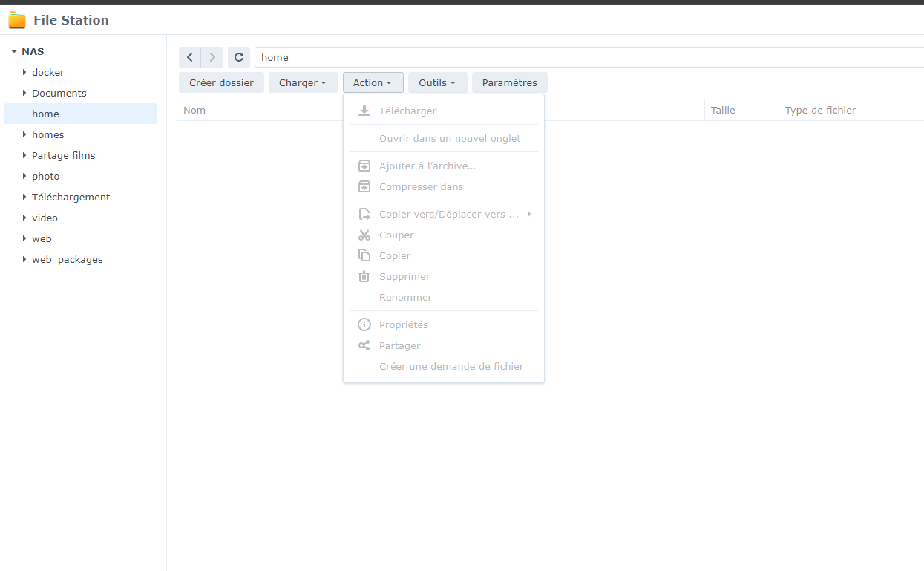The height and width of the screenshot is (571, 924).
Task: Select Supprimer menu entry text
Action: (404, 276)
